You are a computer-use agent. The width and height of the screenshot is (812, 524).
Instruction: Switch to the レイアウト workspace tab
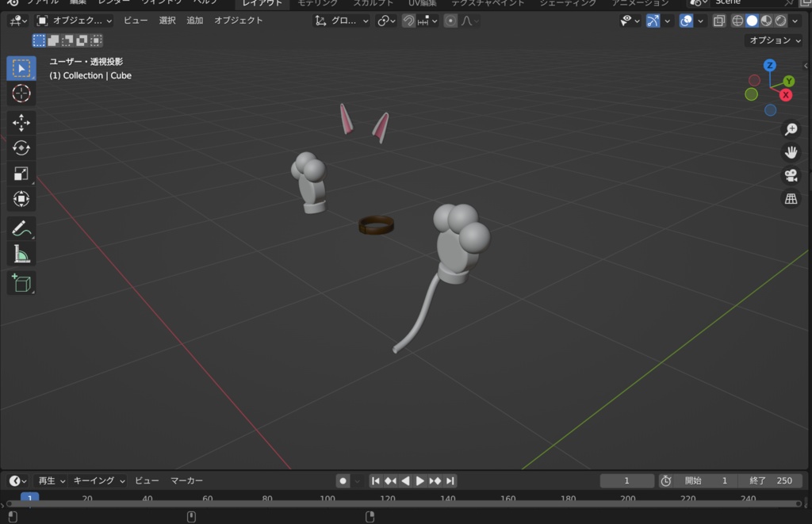[262, 3]
